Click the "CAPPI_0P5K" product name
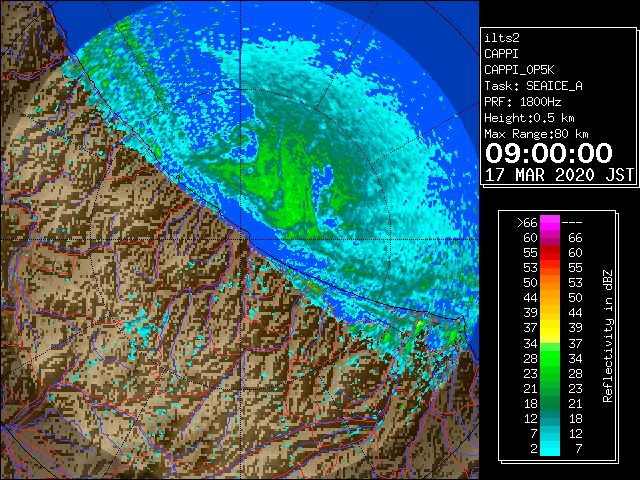Screen dimensions: 640x480 click(519, 70)
